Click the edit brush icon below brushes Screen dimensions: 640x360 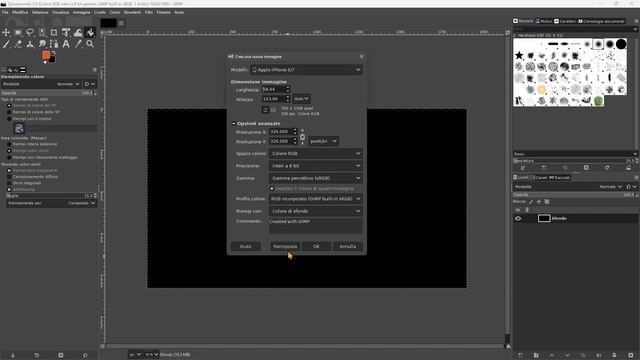coord(523,168)
